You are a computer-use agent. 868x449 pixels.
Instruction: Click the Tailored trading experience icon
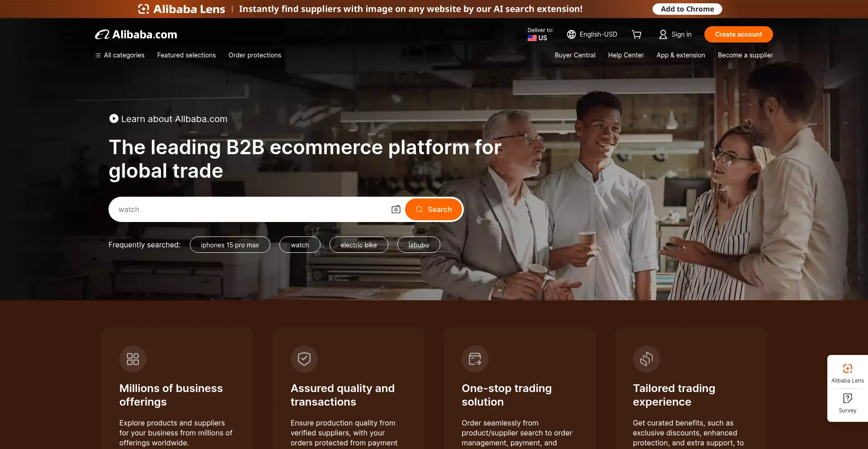(x=646, y=359)
